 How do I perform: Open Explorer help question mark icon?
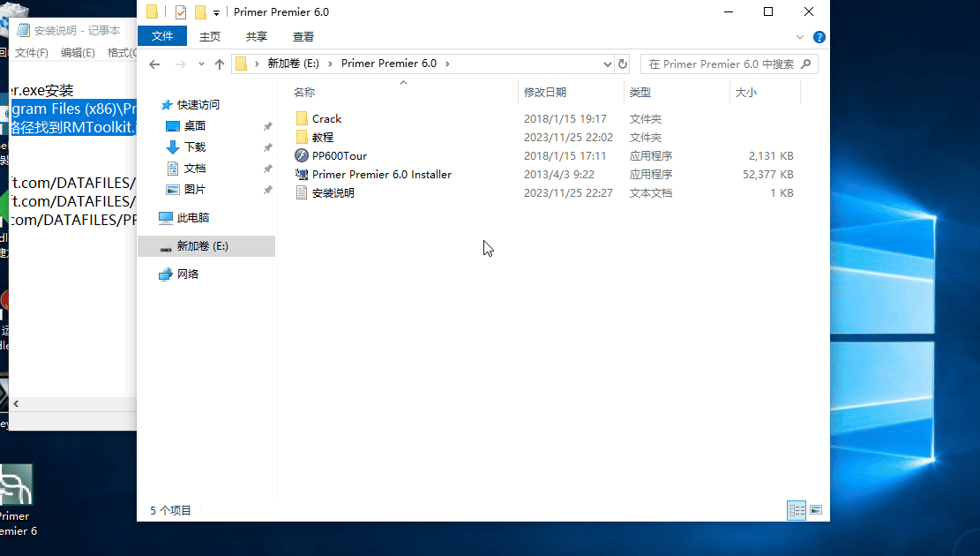pyautogui.click(x=819, y=37)
